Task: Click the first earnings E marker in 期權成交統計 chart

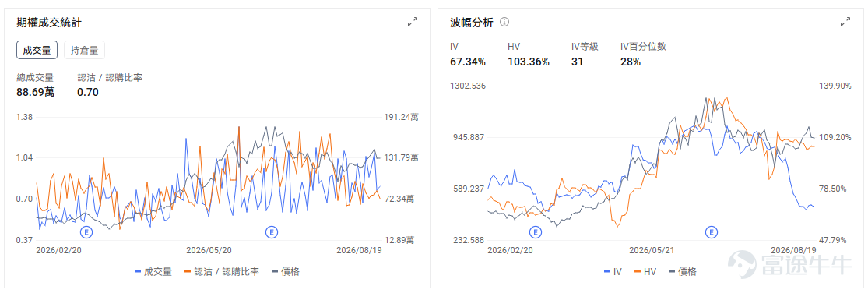Action: pyautogui.click(x=86, y=231)
